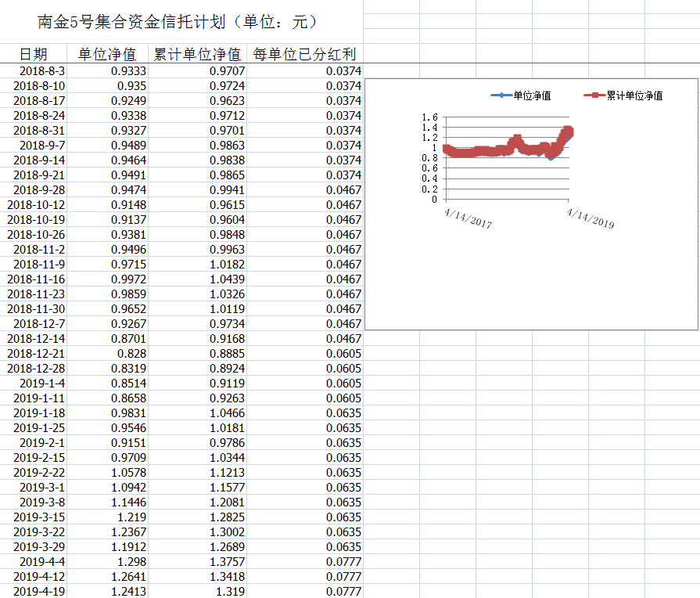
Task: Click the 0.8 value on chart axis
Action: (429, 158)
